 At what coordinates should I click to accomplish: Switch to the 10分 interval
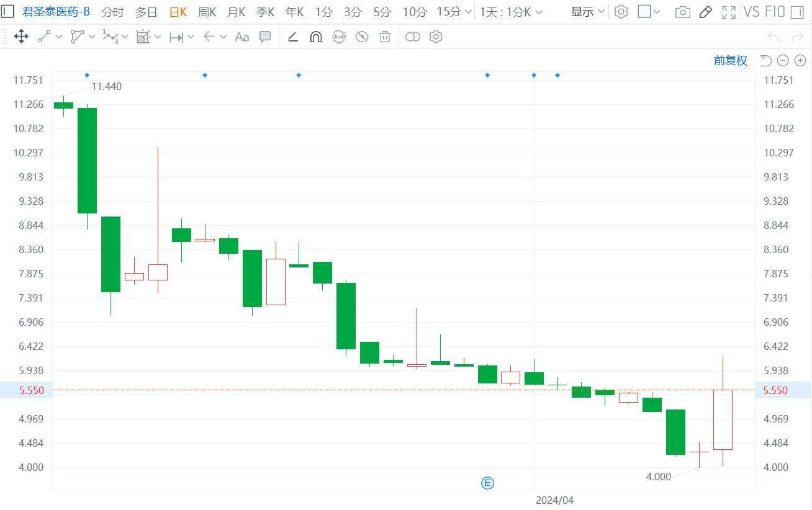pyautogui.click(x=414, y=12)
